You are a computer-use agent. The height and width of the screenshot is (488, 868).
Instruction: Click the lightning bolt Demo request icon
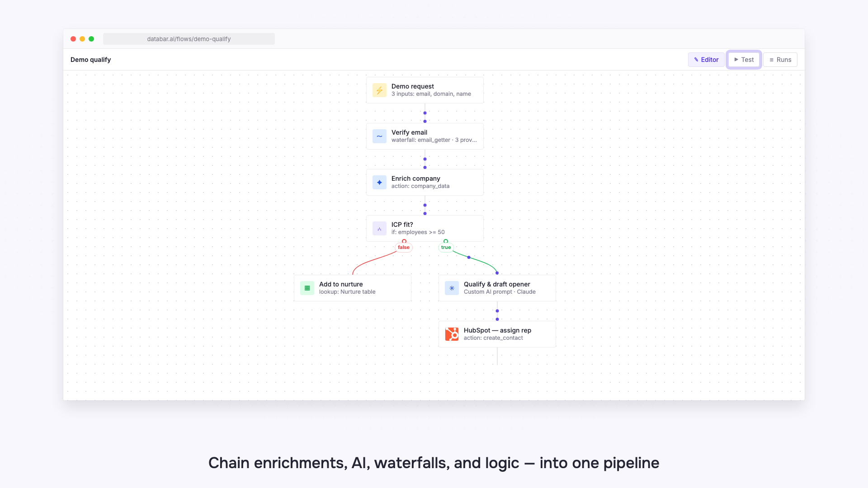pyautogui.click(x=379, y=90)
